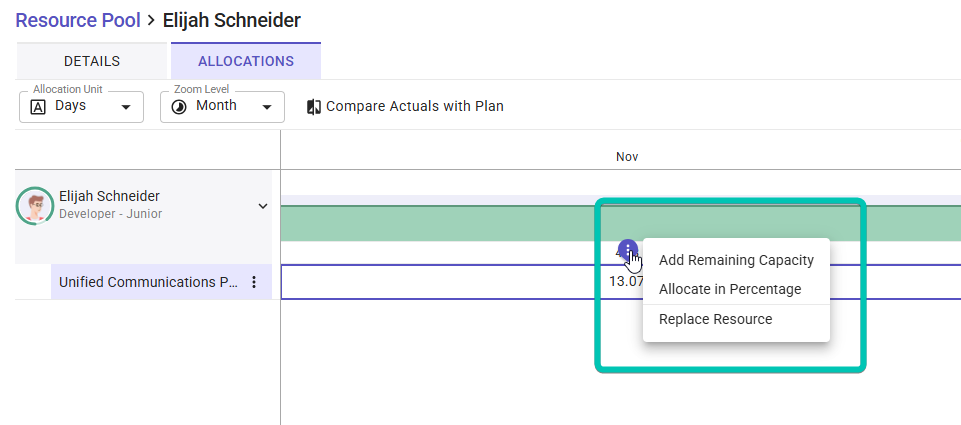Click the Zoom Level contrast icon

tap(180, 107)
